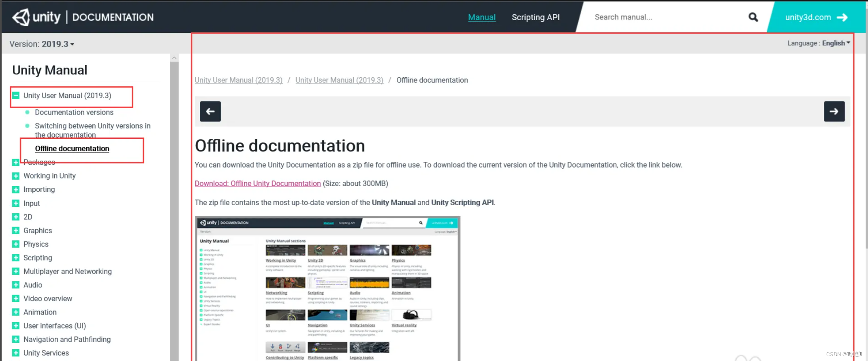Open 2D sidebar link
The width and height of the screenshot is (868, 361).
coord(28,217)
